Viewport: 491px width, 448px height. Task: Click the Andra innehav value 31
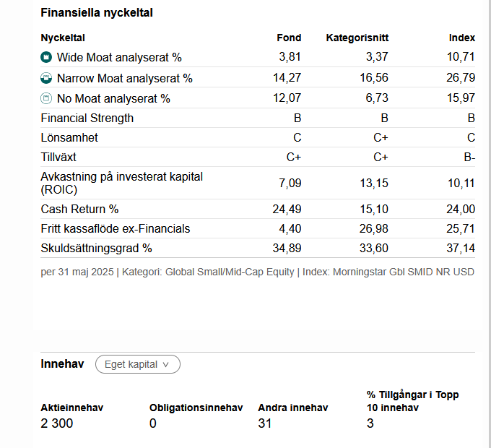(x=264, y=423)
